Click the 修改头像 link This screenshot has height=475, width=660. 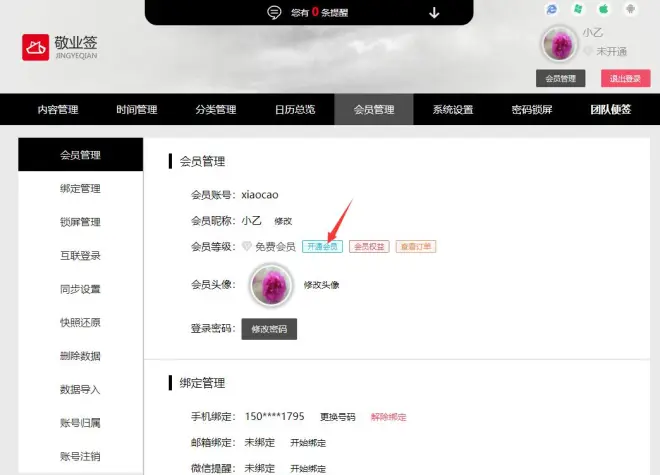point(322,285)
